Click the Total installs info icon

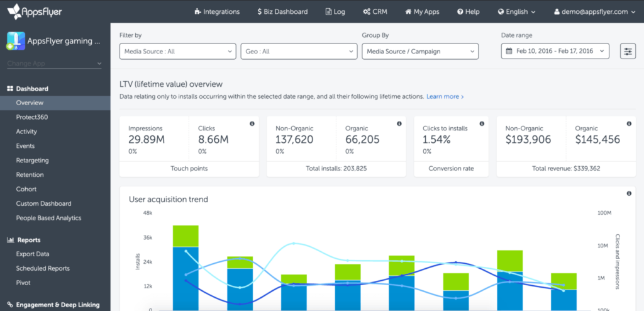point(399,123)
